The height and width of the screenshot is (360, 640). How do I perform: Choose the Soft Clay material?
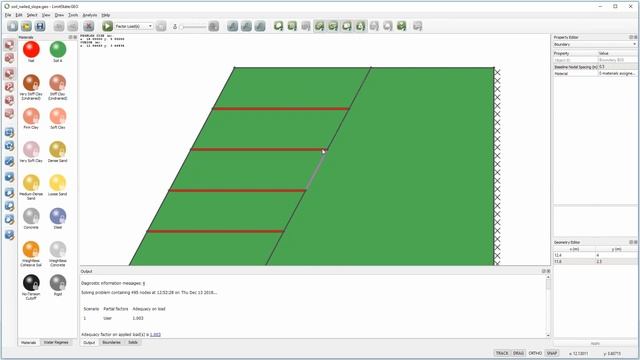(x=58, y=116)
